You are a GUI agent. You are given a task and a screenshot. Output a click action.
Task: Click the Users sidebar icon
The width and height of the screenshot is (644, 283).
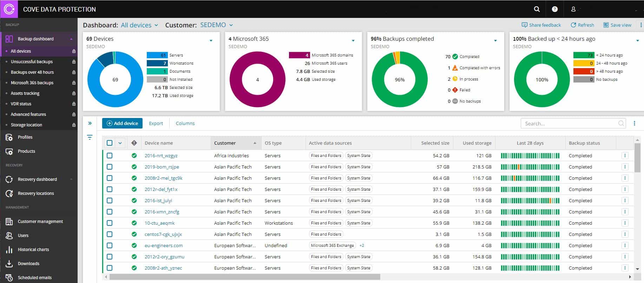click(9, 236)
